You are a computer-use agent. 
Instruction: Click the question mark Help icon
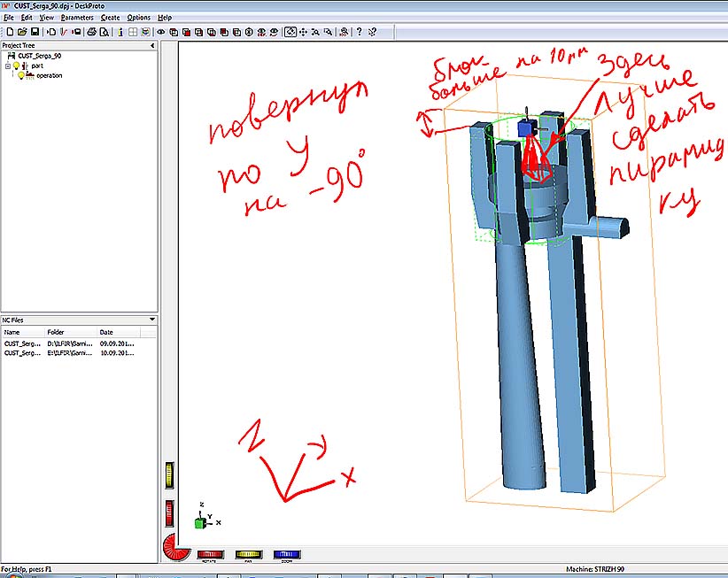pos(359,32)
